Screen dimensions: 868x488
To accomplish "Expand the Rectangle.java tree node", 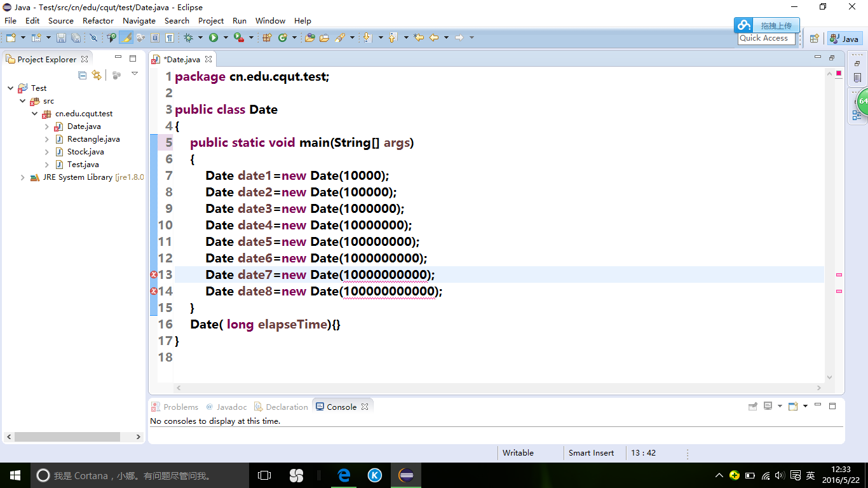I will [47, 139].
